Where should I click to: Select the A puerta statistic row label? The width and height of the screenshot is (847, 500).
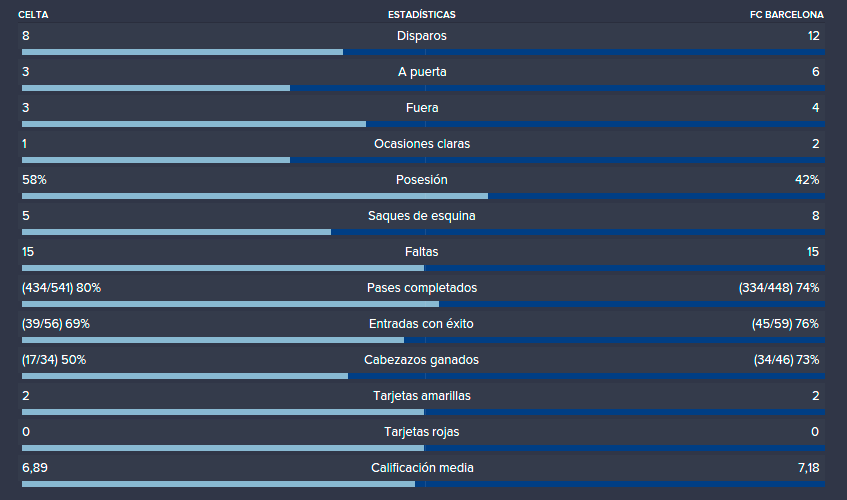(x=422, y=72)
